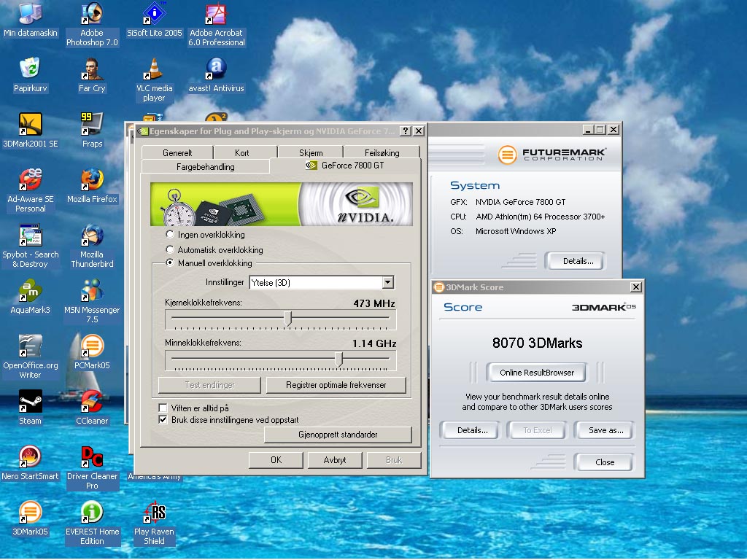The width and height of the screenshot is (747, 560).
Task: Select the GeForce 7800 GT tab
Action: tap(345, 166)
